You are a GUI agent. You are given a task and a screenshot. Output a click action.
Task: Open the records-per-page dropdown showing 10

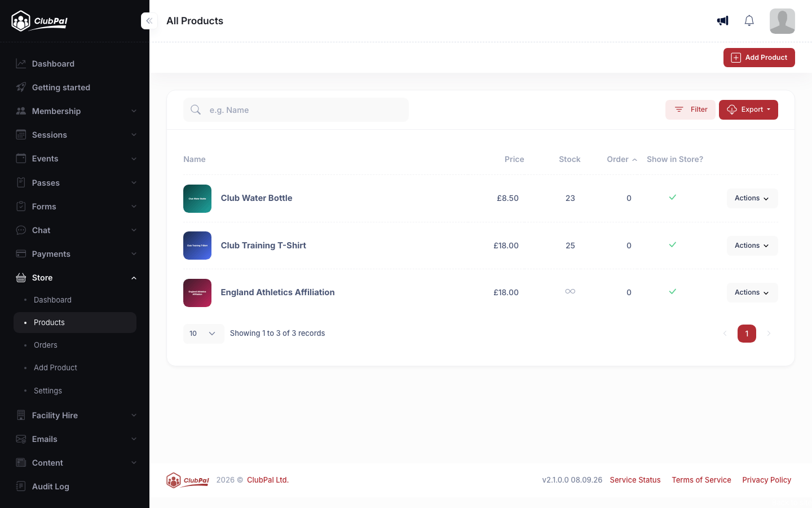point(204,334)
